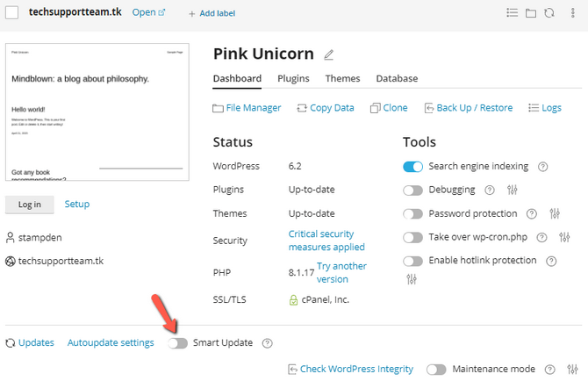This screenshot has height=381, width=588.
Task: Select checkbox for techsupportteam.tk site
Action: tap(11, 12)
